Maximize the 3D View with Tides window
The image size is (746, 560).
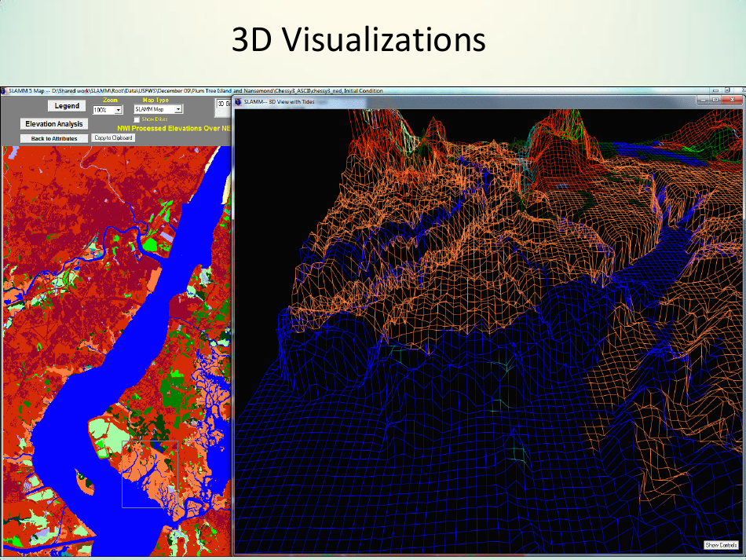[715, 101]
